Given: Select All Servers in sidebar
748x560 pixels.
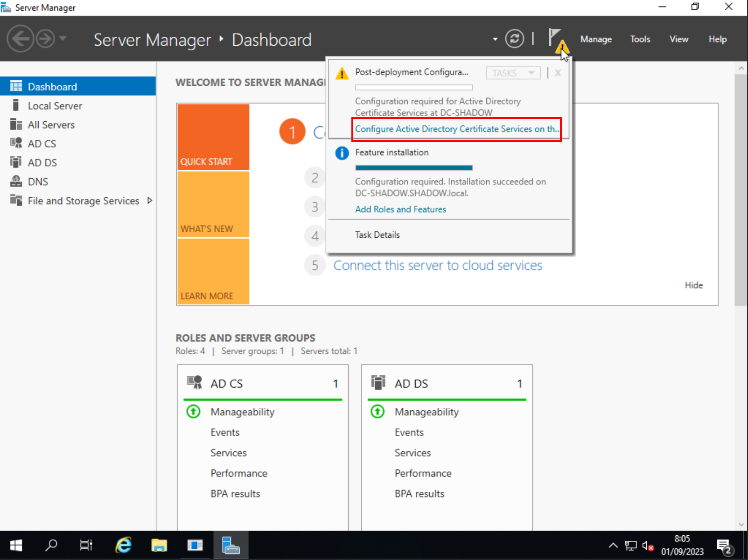Looking at the screenshot, I should point(51,125).
